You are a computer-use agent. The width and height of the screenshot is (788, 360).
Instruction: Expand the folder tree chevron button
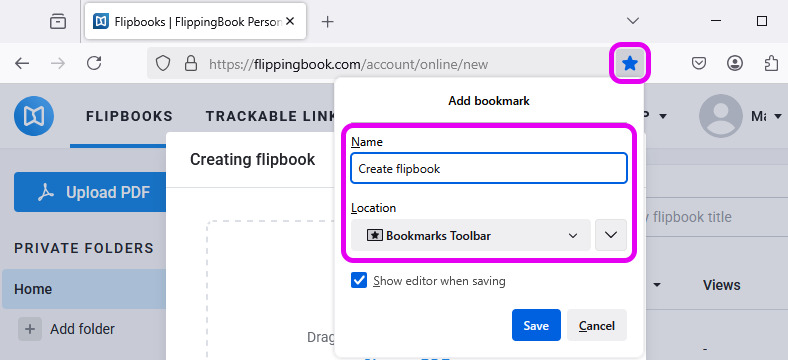tap(611, 235)
